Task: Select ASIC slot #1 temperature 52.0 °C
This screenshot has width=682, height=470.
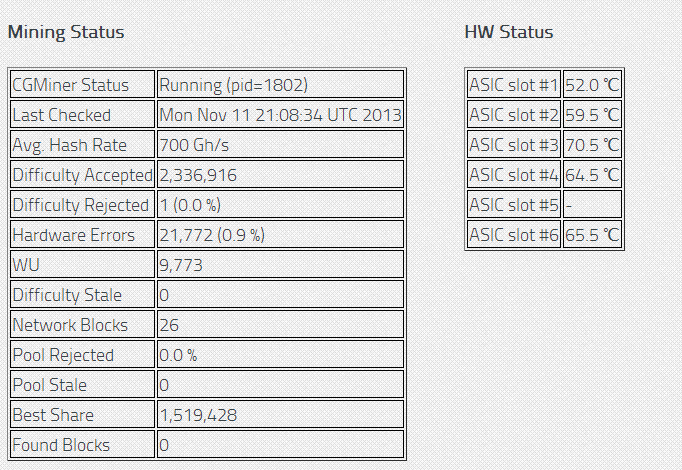Action: (592, 84)
